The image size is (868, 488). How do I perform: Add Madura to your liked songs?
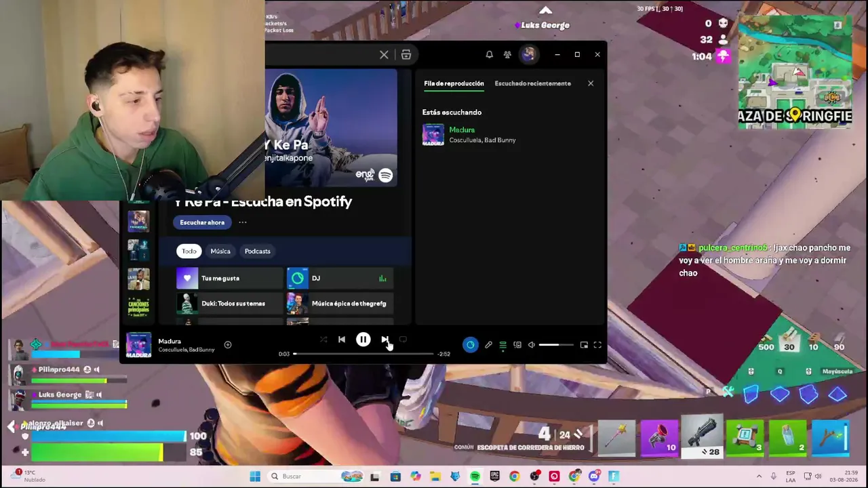(228, 345)
